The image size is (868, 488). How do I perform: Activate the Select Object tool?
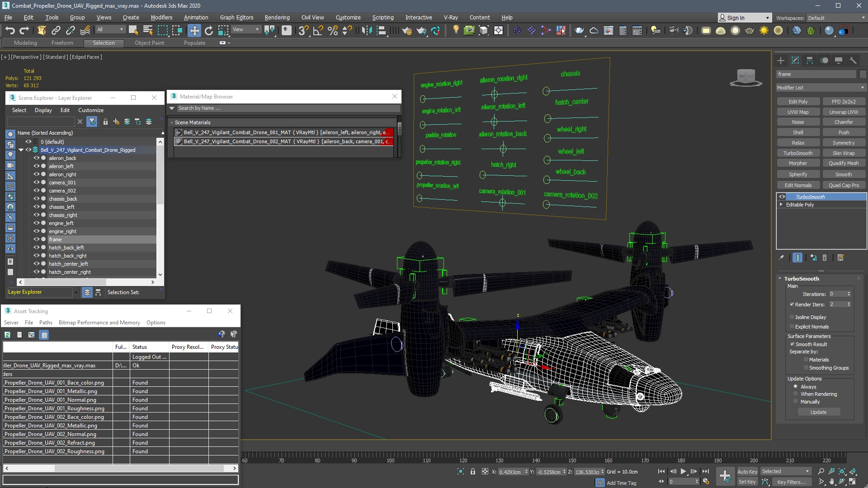click(x=133, y=31)
